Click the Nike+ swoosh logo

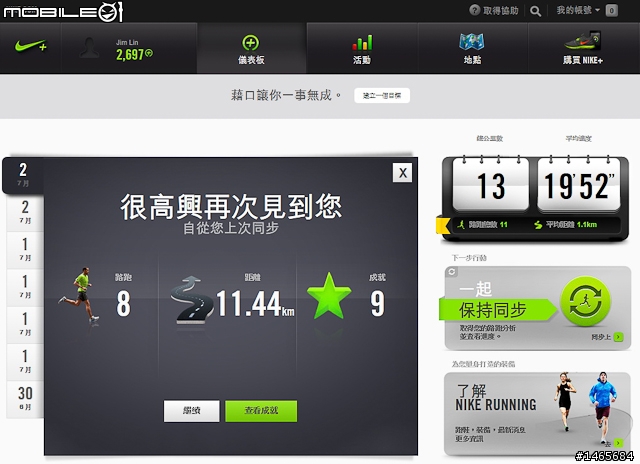pos(31,46)
